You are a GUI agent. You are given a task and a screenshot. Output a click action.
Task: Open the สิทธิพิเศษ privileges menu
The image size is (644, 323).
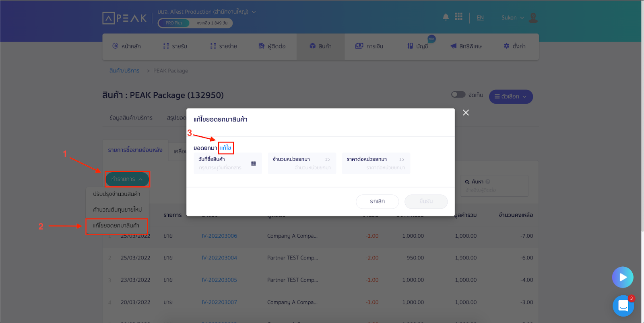tap(466, 46)
